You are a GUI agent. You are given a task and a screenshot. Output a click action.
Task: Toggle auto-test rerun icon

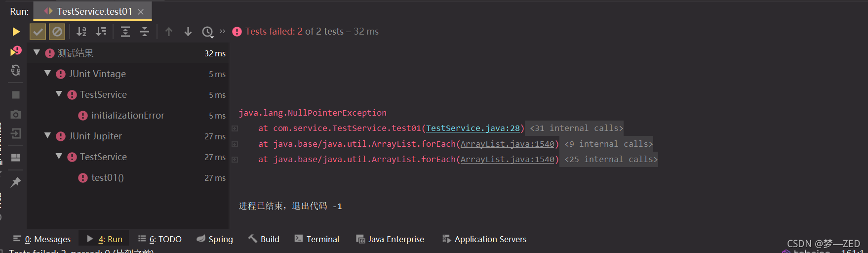16,71
